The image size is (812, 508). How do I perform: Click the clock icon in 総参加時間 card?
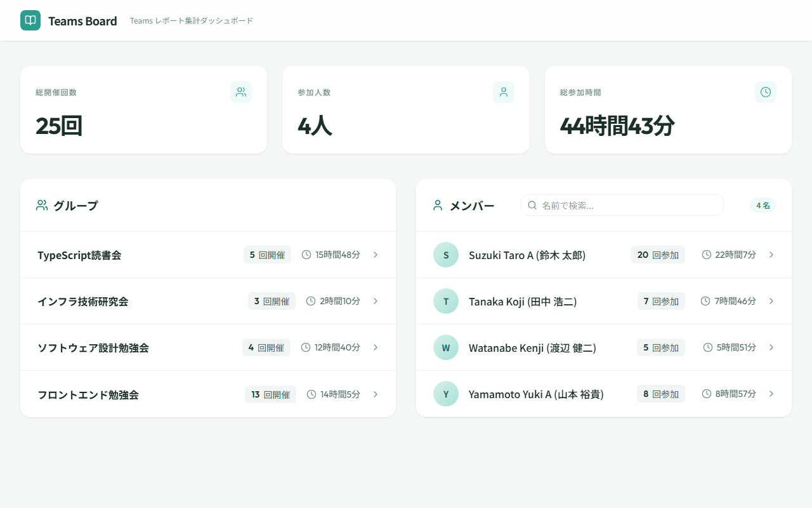click(766, 92)
